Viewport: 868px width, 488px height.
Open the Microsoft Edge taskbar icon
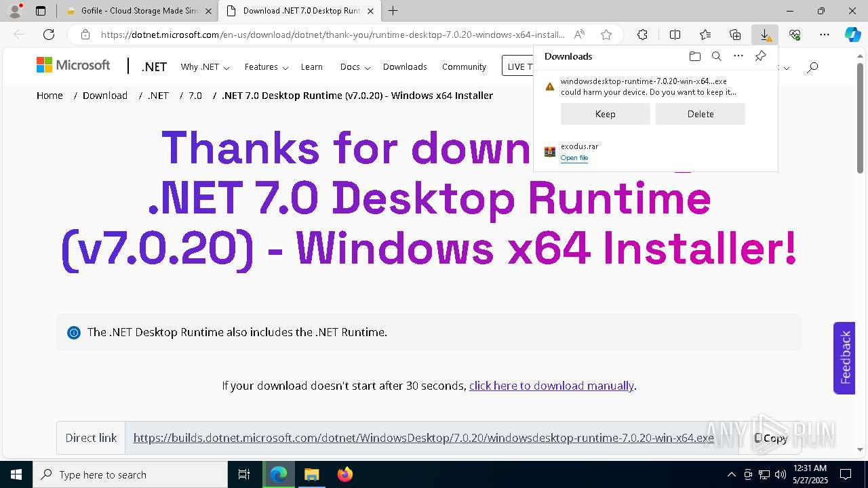[279, 474]
